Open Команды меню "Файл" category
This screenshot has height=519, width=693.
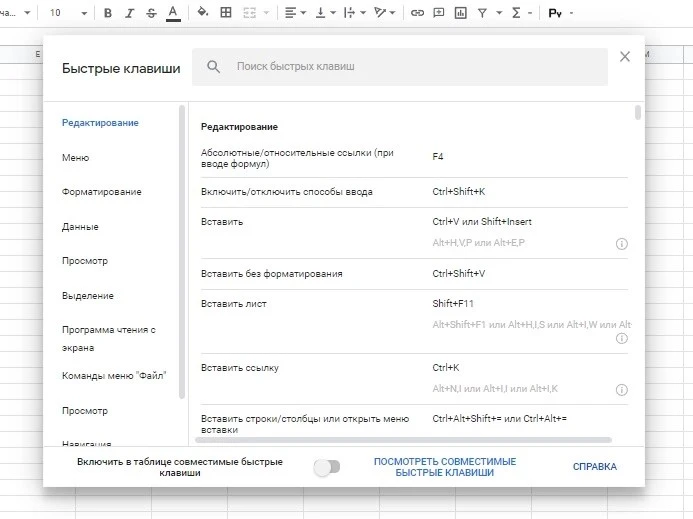click(x=114, y=375)
